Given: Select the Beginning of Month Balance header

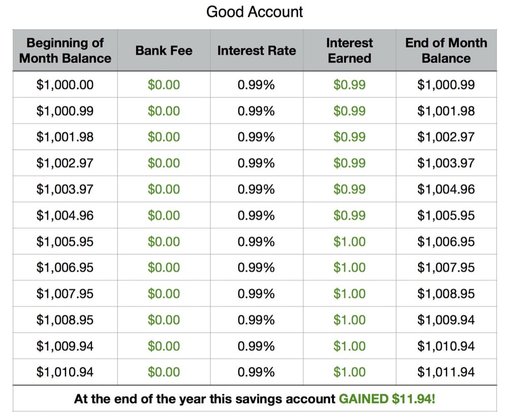Looking at the screenshot, I should coord(65,50).
